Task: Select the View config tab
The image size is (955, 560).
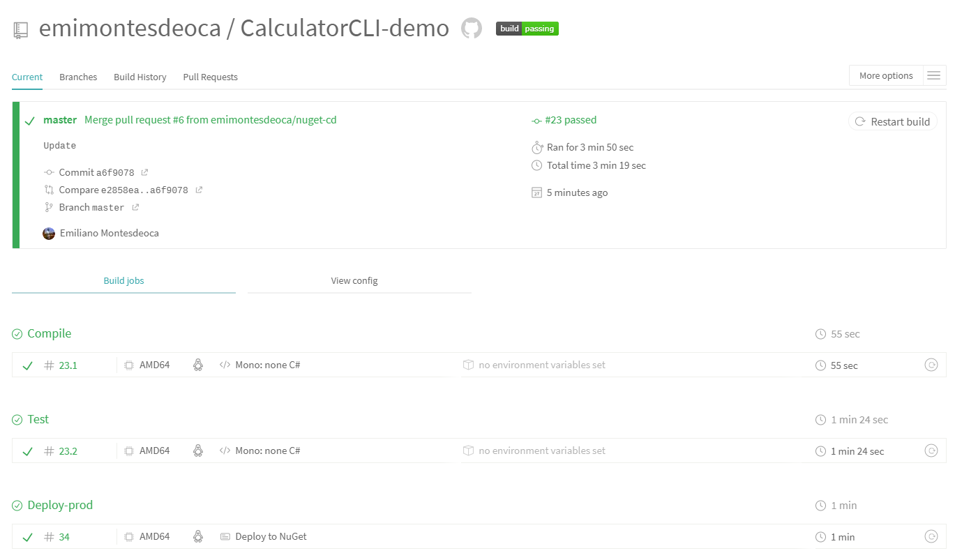Action: pos(354,280)
